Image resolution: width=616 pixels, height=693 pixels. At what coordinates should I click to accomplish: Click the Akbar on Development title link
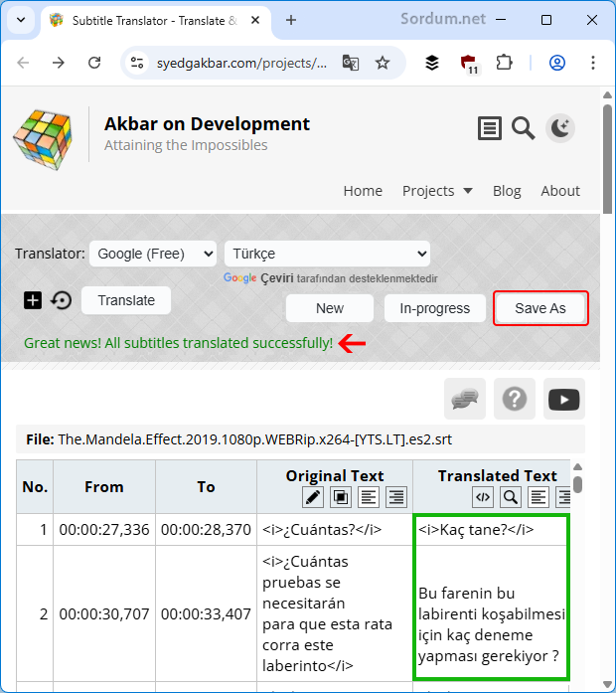coord(207,124)
